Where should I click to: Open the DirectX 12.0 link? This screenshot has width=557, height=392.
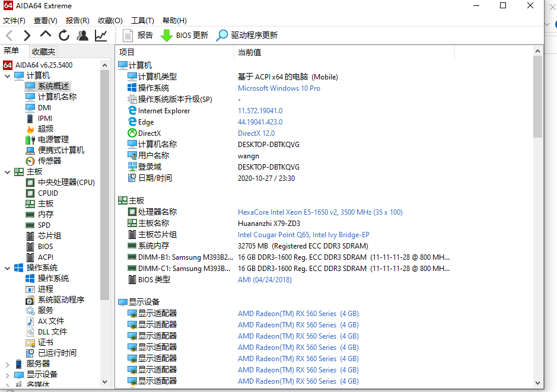(256, 133)
